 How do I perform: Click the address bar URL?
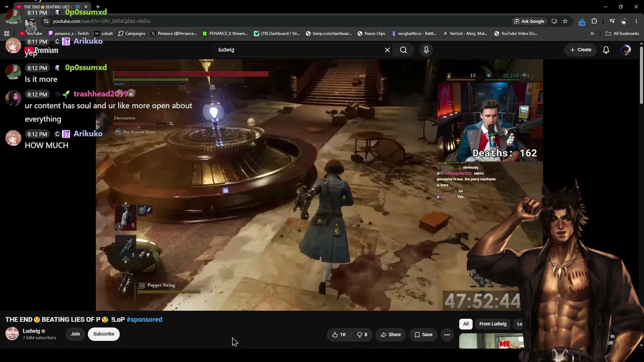(x=102, y=21)
